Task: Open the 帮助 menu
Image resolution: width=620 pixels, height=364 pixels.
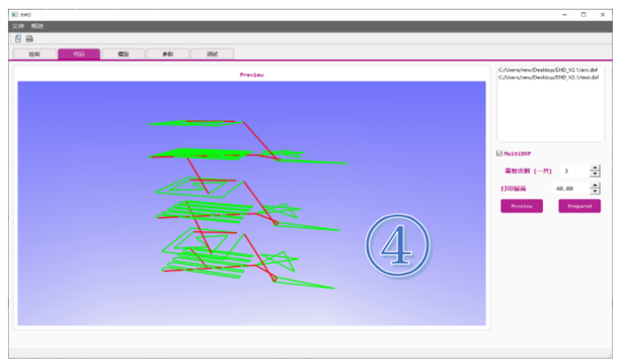Action: (37, 27)
